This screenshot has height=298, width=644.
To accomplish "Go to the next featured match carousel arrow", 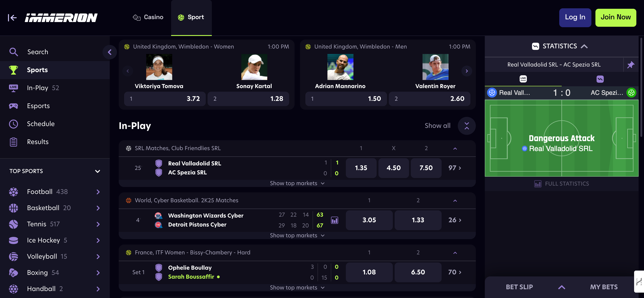I will point(467,71).
